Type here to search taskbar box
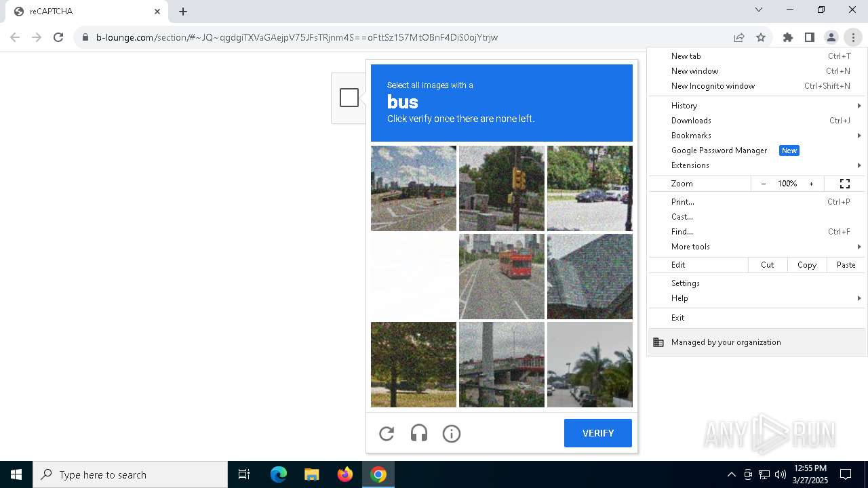The height and width of the screenshot is (488, 868). [130, 474]
